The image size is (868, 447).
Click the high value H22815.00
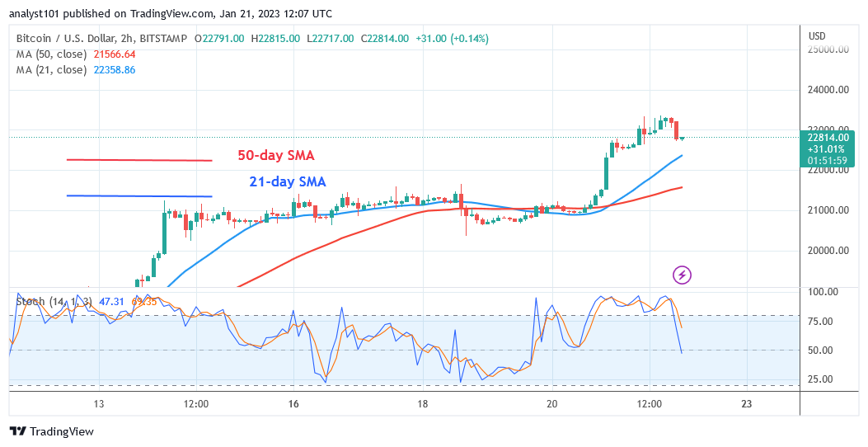tap(275, 38)
